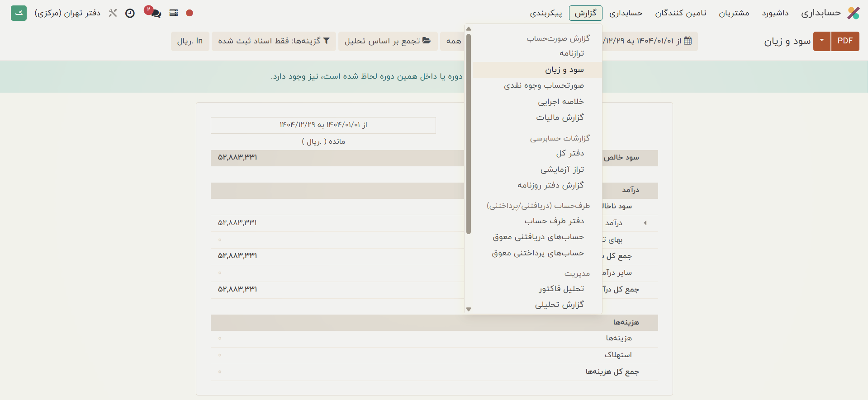Open the chat messages icon with badge
The width and height of the screenshot is (868, 400).
[x=155, y=13]
